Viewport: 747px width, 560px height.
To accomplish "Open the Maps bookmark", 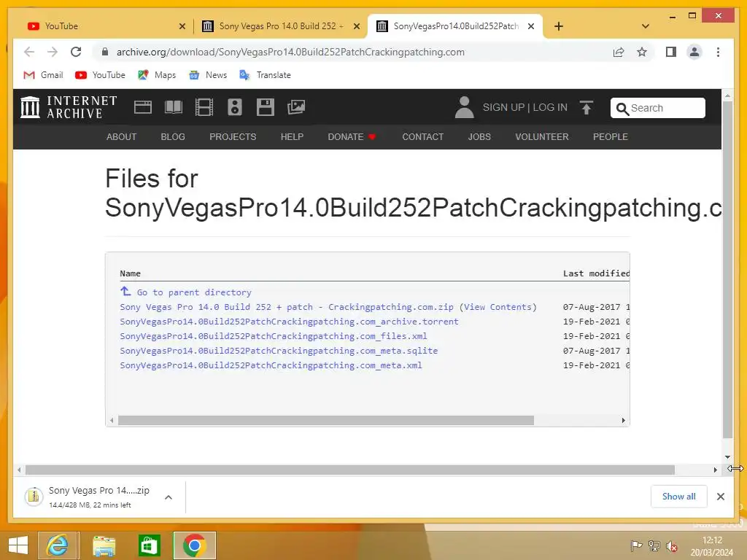I will click(x=157, y=75).
